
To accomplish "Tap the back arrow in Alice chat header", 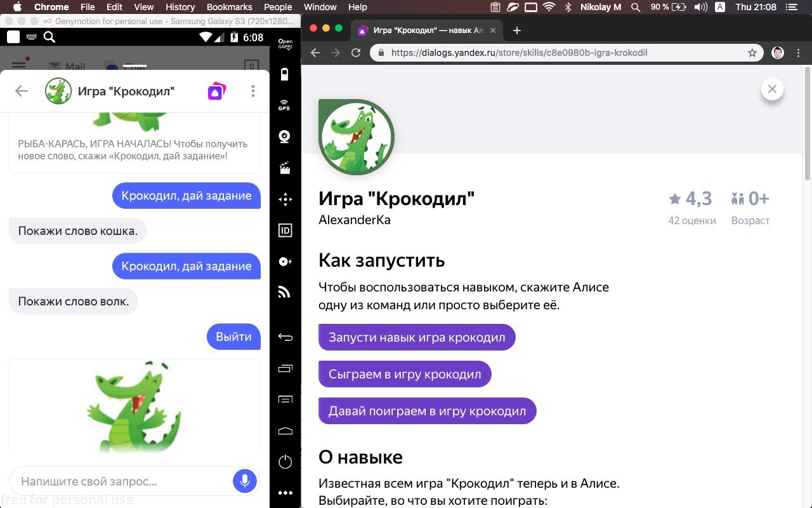I will pyautogui.click(x=22, y=91).
